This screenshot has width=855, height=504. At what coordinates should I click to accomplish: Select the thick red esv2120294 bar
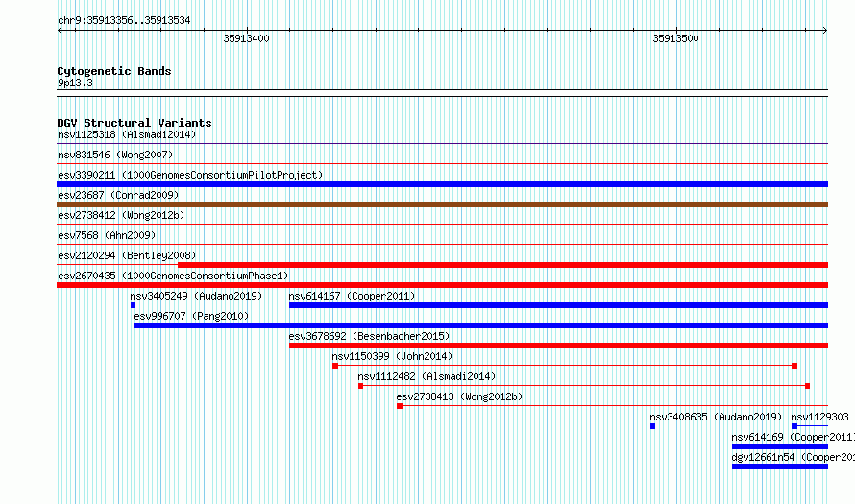502,265
